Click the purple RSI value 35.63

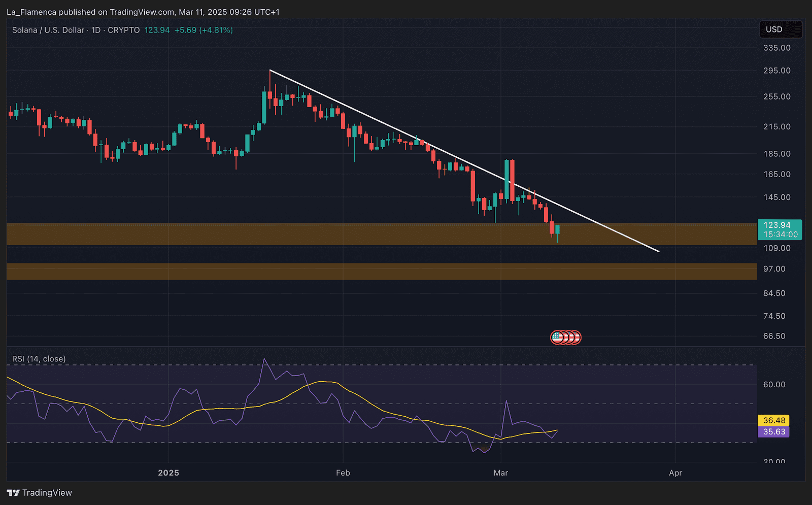coord(773,432)
